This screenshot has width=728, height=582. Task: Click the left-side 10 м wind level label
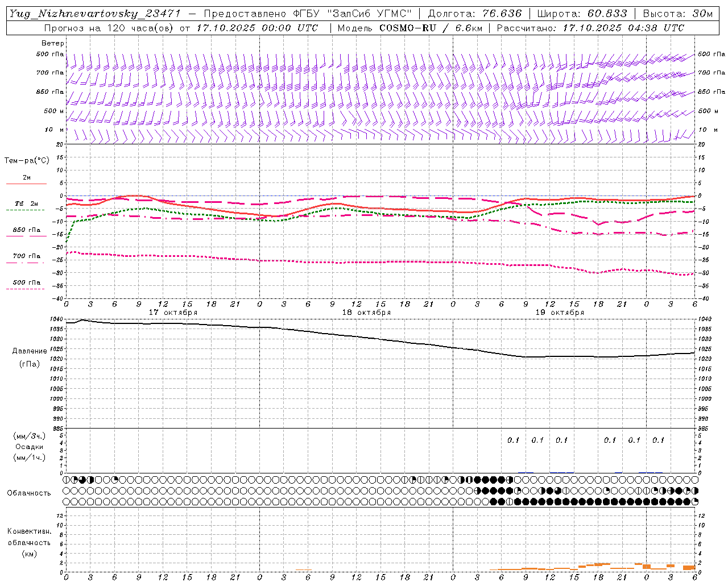click(x=54, y=130)
